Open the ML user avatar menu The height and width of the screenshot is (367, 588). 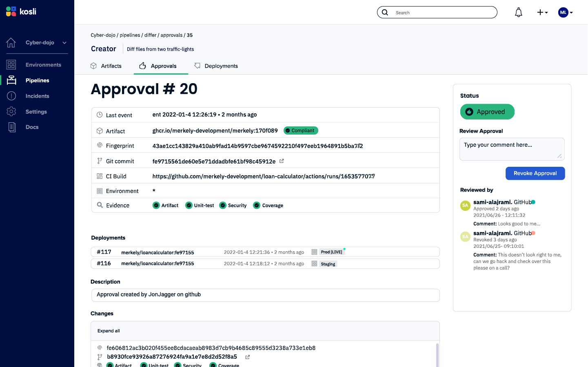tap(566, 13)
